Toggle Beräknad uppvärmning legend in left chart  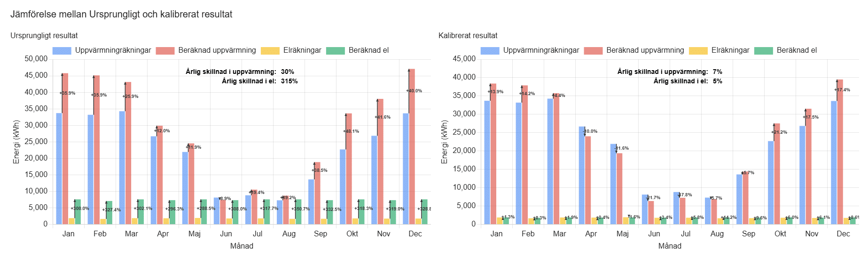pos(217,50)
